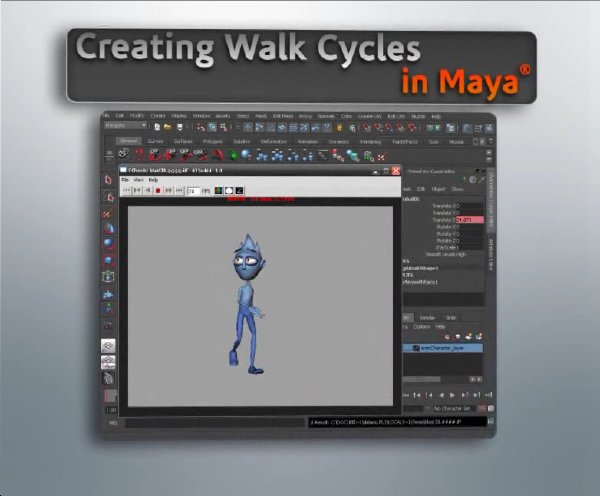The height and width of the screenshot is (496, 600).
Task: Switch to Render layer tab
Action: pyautogui.click(x=427, y=318)
